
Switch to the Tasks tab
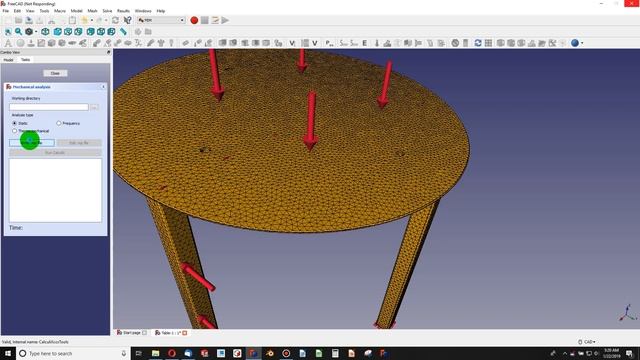[25, 60]
